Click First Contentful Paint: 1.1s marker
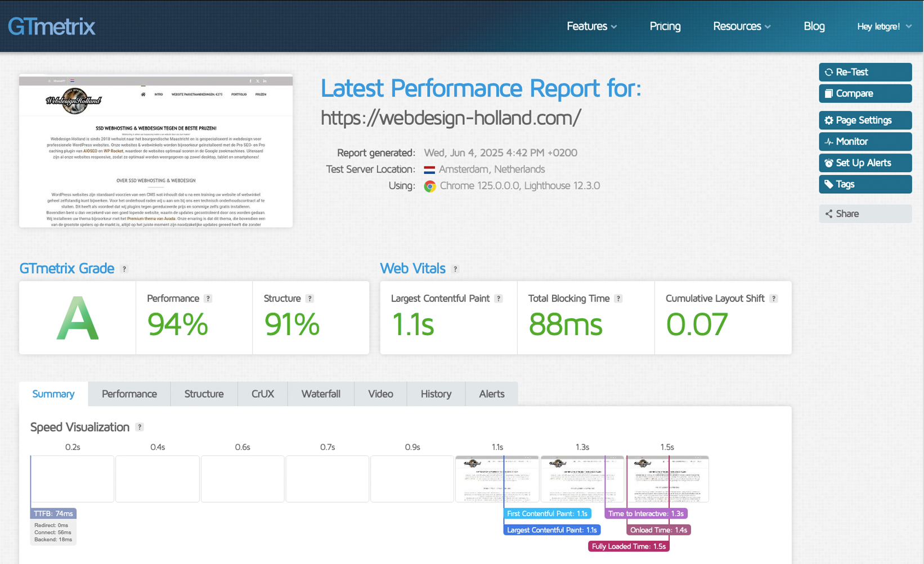 tap(548, 513)
